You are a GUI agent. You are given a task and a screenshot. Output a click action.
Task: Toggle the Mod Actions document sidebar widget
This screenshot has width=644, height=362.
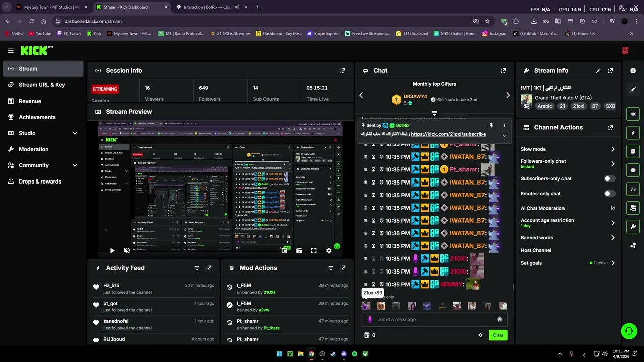point(633,151)
